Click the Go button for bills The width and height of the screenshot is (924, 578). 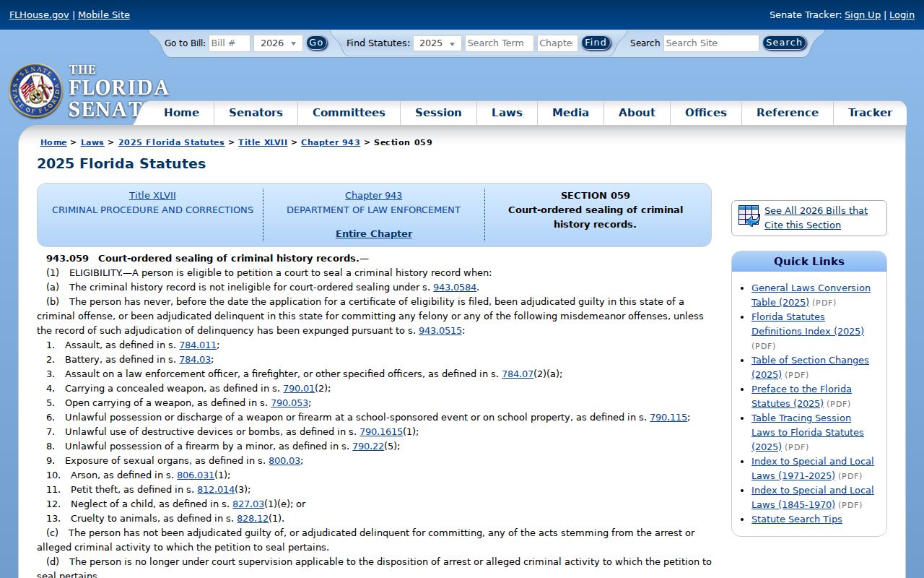click(316, 43)
